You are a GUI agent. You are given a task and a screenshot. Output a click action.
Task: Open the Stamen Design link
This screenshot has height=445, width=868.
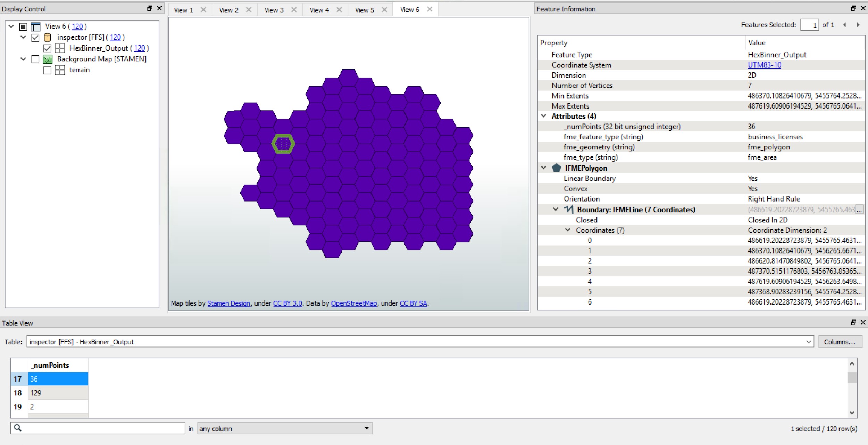(228, 303)
